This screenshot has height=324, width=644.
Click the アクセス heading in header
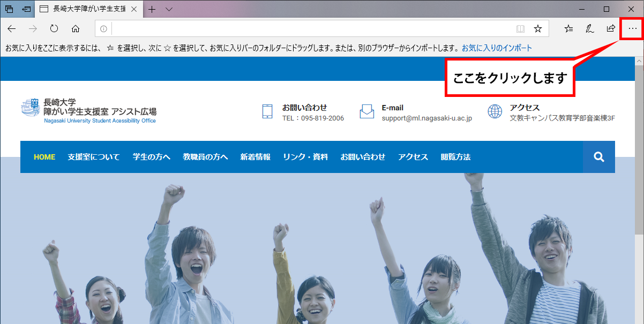pyautogui.click(x=525, y=108)
